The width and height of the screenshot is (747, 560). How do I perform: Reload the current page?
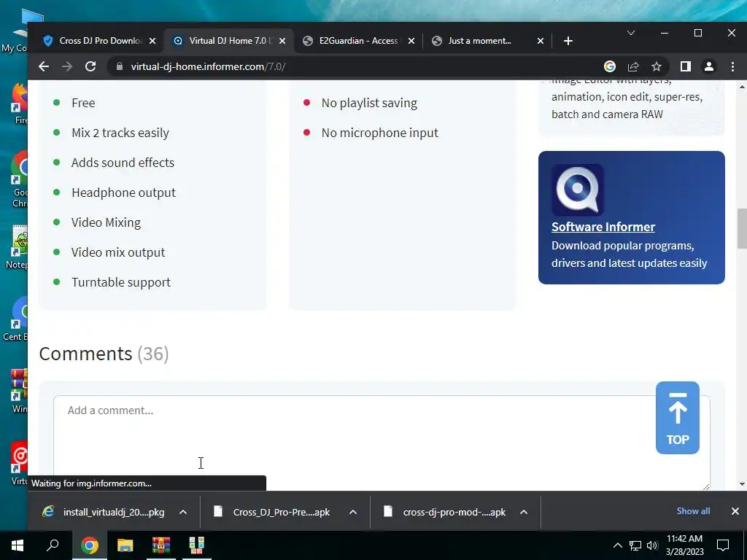tap(90, 66)
